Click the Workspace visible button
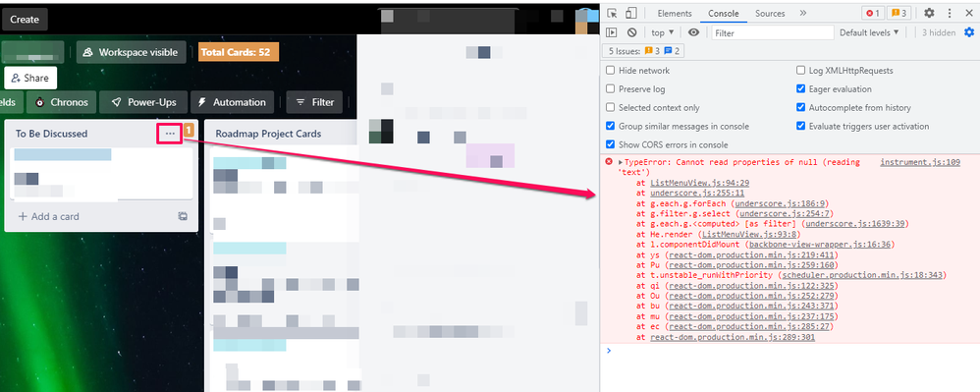This screenshot has height=392, width=980. (x=132, y=52)
